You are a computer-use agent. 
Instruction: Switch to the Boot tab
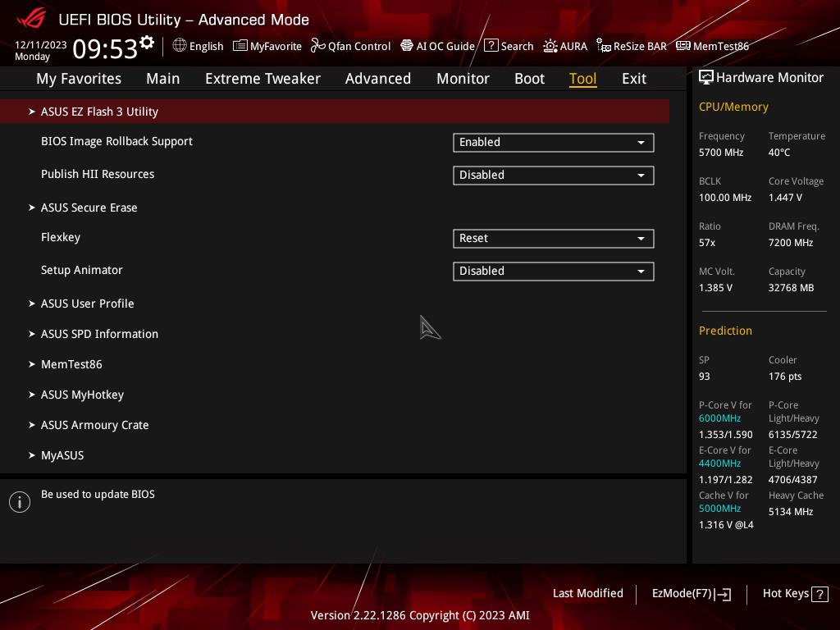[x=529, y=79]
